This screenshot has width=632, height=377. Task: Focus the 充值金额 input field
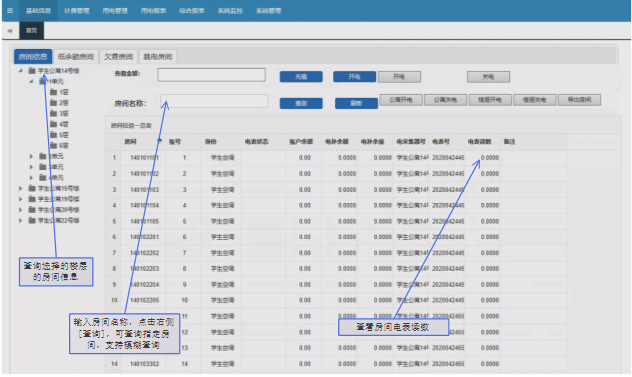[211, 75]
